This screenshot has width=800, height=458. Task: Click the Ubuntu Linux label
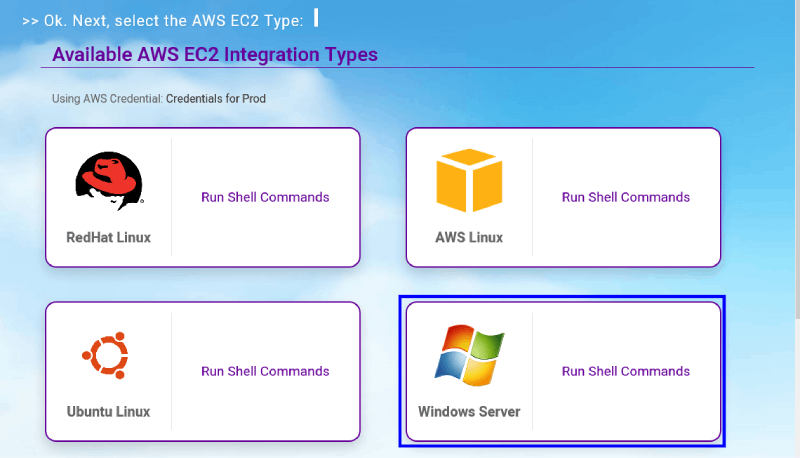[108, 412]
